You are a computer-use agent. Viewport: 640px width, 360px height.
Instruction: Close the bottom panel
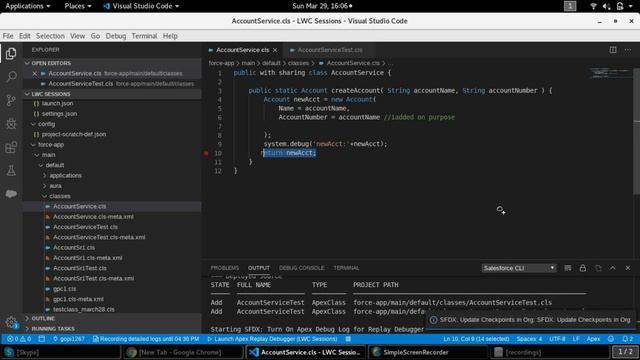(628, 268)
